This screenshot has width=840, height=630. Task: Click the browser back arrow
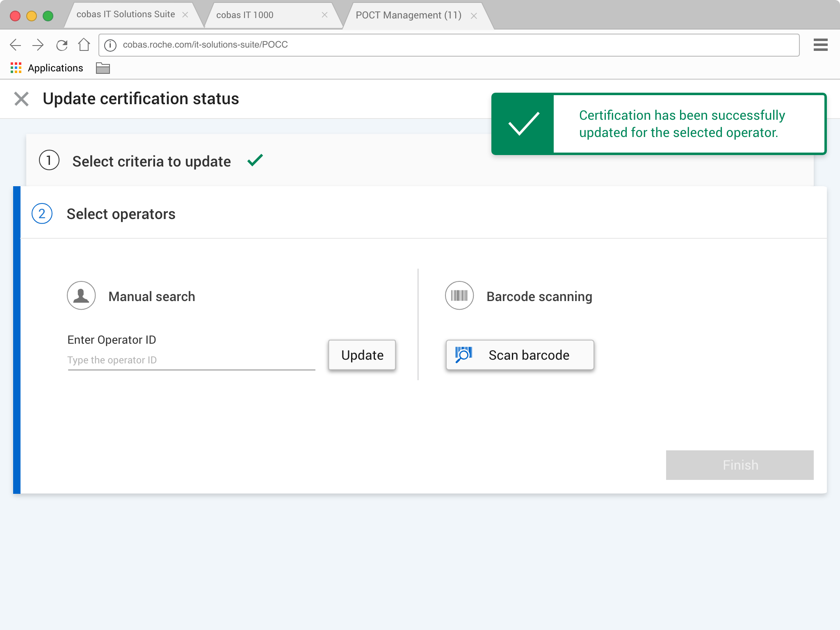tap(16, 45)
